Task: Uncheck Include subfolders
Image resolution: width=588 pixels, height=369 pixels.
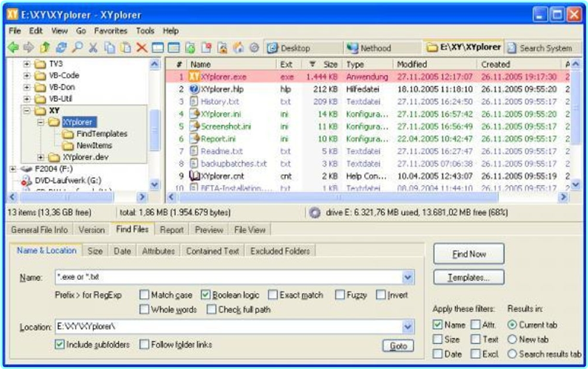Action: click(x=60, y=344)
